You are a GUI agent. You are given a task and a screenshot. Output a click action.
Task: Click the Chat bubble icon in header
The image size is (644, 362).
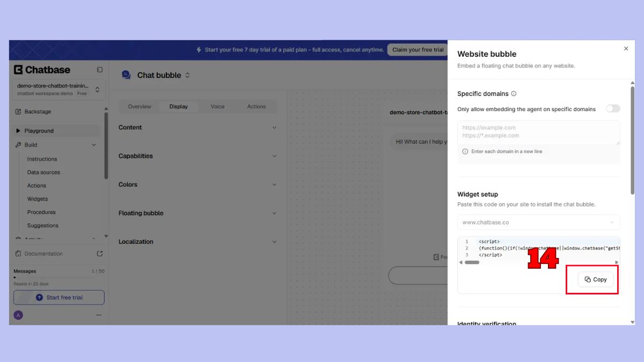(x=126, y=75)
